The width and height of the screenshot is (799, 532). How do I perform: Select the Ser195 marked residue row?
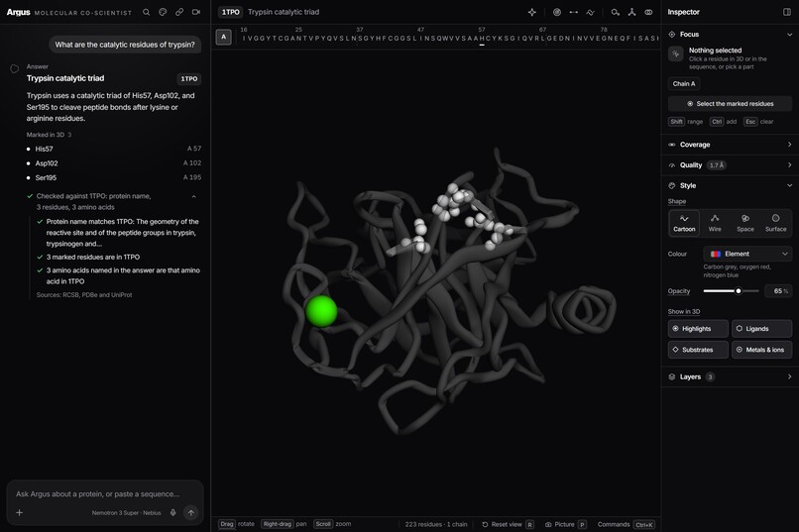tap(114, 177)
